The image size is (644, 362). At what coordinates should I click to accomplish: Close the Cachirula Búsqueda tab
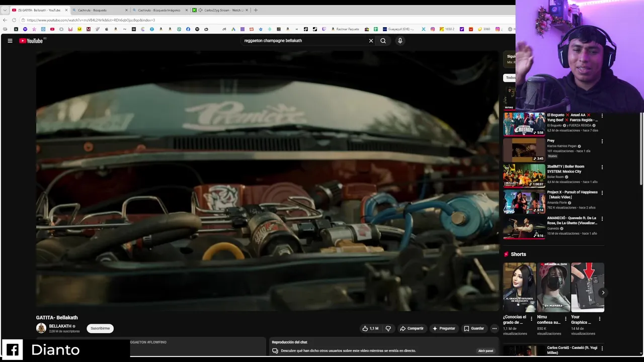[x=126, y=10]
